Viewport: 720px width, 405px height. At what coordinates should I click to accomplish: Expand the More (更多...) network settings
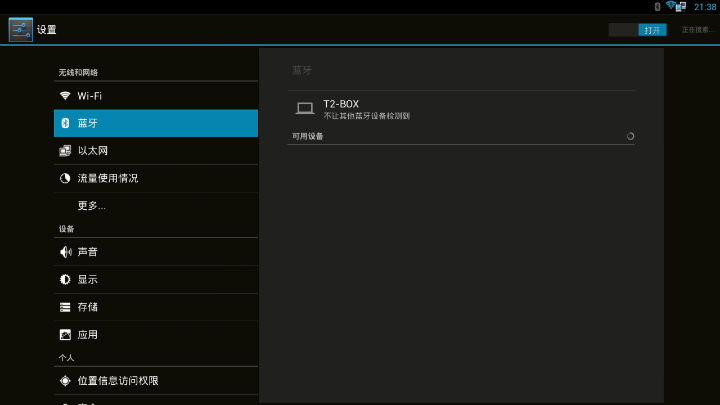(x=92, y=206)
